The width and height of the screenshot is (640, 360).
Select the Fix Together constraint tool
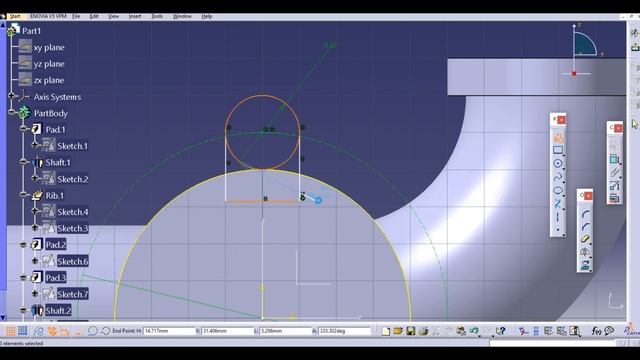click(x=615, y=172)
